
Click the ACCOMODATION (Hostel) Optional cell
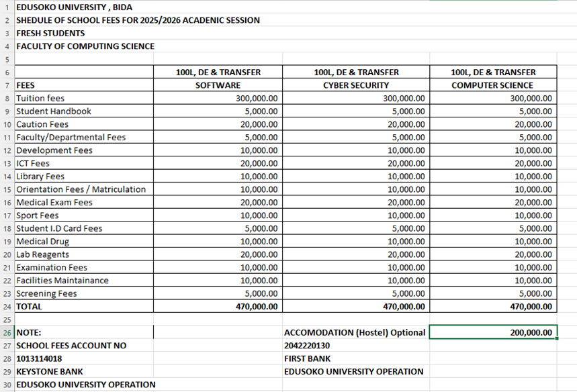click(355, 332)
